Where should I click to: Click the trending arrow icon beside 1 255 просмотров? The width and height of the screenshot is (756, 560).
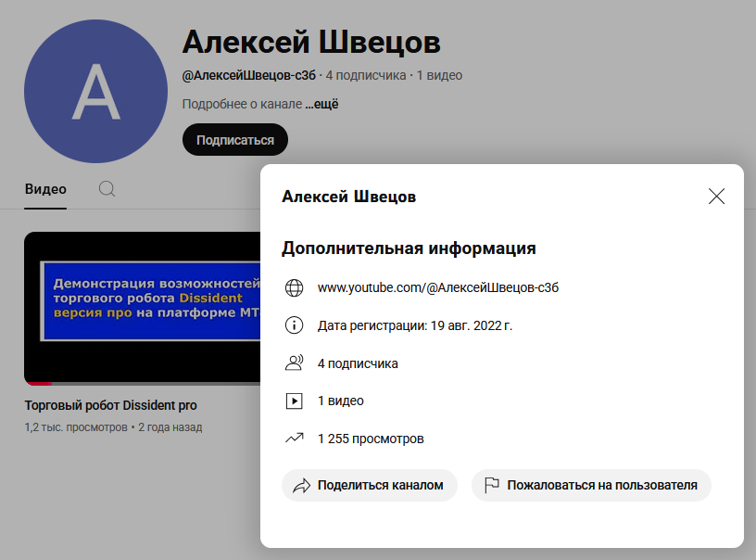pos(294,439)
